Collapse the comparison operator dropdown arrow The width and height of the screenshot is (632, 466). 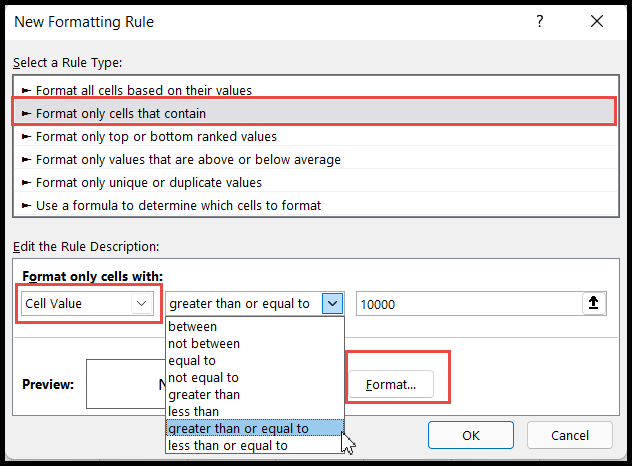click(x=334, y=303)
